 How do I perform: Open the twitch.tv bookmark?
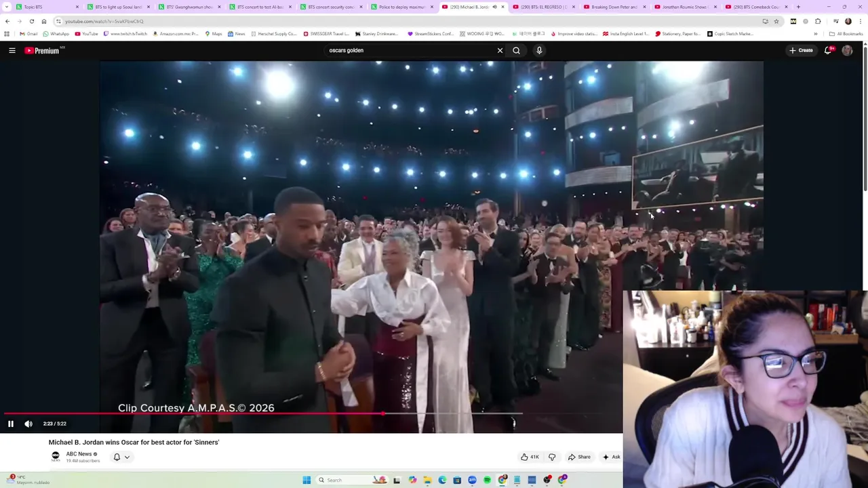pos(125,34)
